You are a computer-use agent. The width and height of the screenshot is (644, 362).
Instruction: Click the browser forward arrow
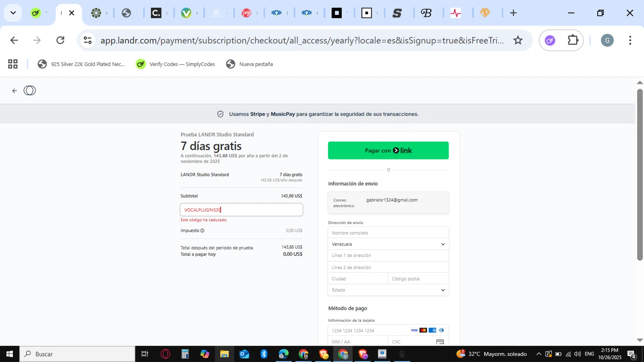tap(37, 40)
